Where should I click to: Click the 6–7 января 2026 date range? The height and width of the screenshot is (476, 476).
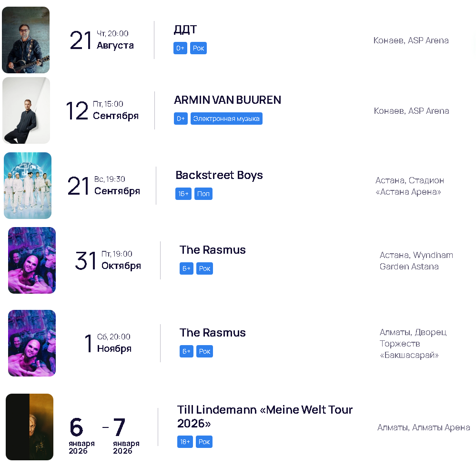(x=104, y=435)
